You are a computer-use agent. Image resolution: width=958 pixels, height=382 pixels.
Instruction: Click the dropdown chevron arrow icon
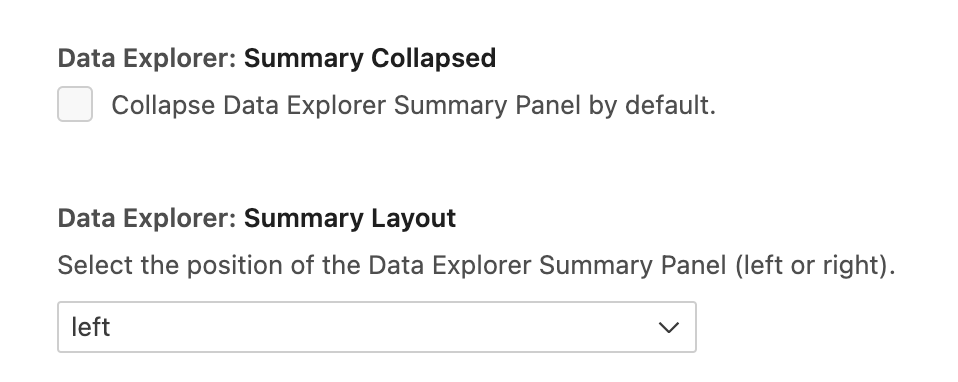coord(669,328)
